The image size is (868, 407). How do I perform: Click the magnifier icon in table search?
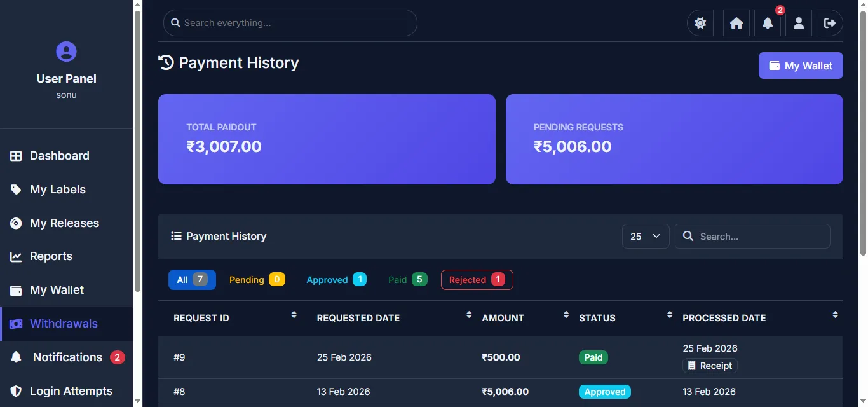688,236
